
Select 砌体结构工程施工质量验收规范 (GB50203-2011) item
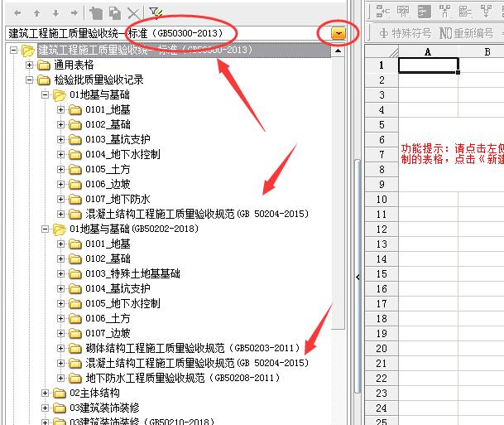(192, 348)
